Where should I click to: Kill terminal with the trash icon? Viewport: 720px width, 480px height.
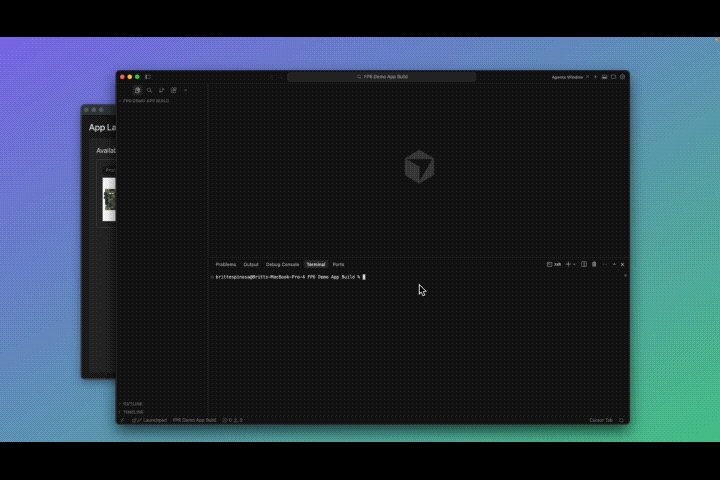[594, 265]
